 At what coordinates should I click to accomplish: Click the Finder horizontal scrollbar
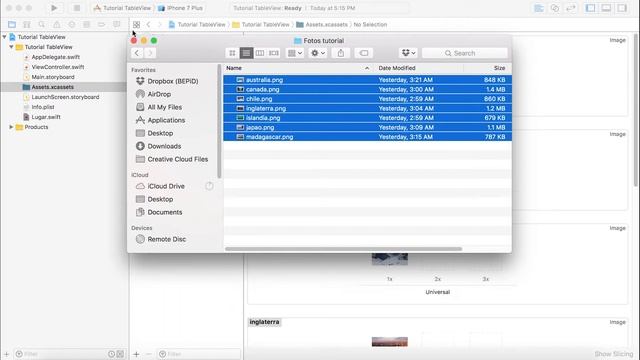343,249
